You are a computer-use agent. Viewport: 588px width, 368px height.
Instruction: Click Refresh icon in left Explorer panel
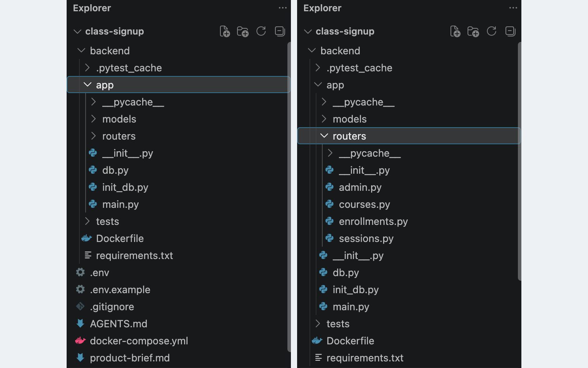pyautogui.click(x=261, y=31)
